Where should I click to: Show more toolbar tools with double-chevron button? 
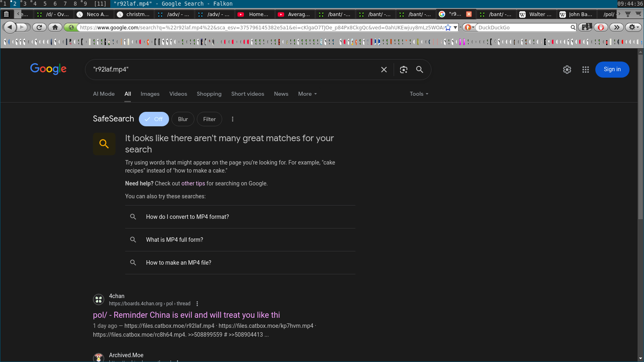click(617, 27)
